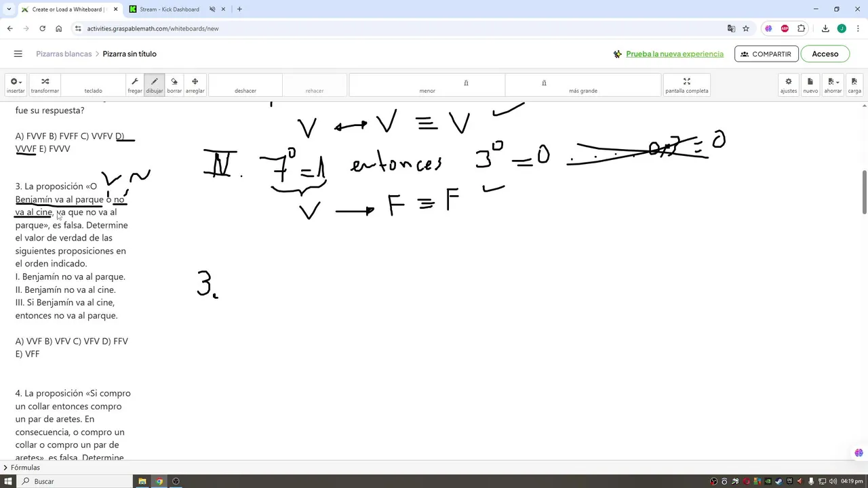Click más grande to enlarge
The image size is (868, 488).
(583, 85)
